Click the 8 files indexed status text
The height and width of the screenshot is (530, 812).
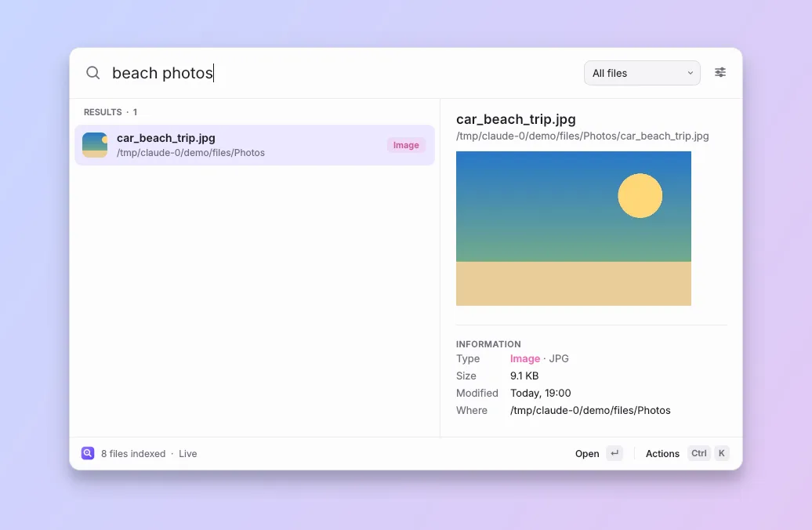(133, 454)
